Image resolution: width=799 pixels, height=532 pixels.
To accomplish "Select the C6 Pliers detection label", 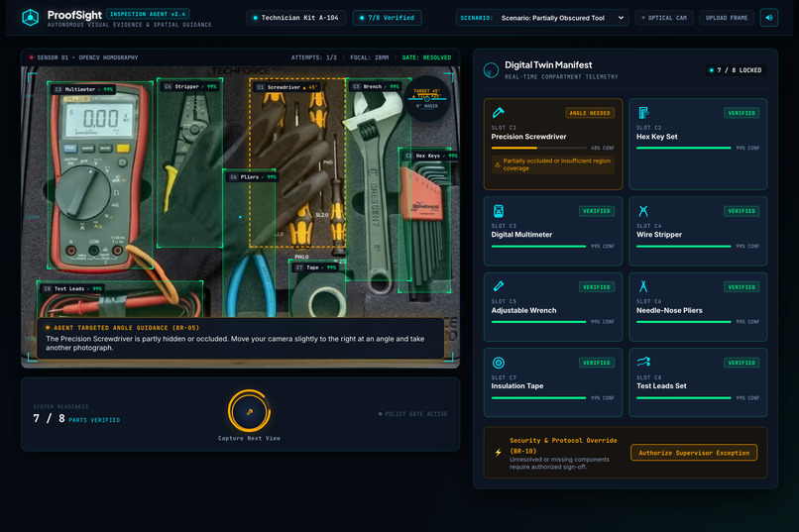I will pos(252,177).
